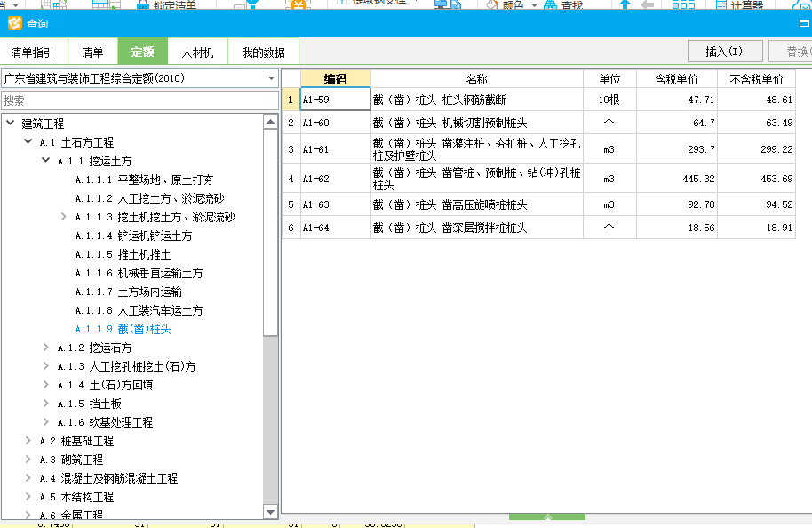
Task: Select code cell A1-62
Action: tap(335, 179)
